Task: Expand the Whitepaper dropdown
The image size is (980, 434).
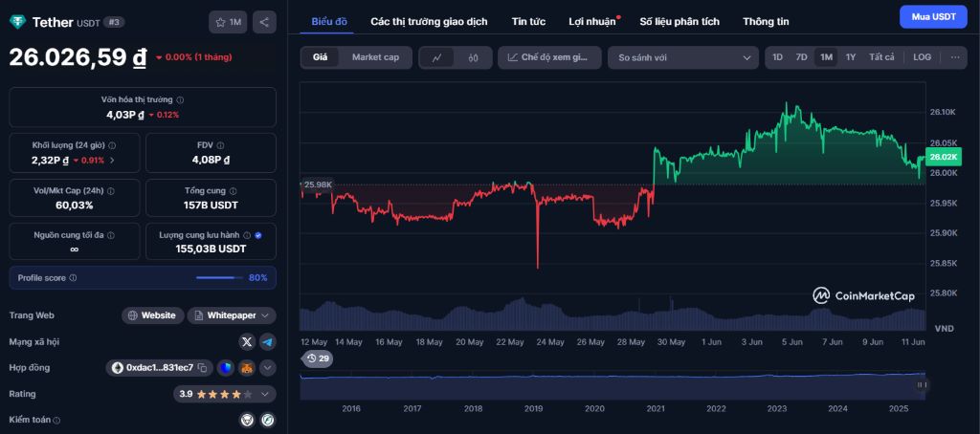Action: [232, 315]
